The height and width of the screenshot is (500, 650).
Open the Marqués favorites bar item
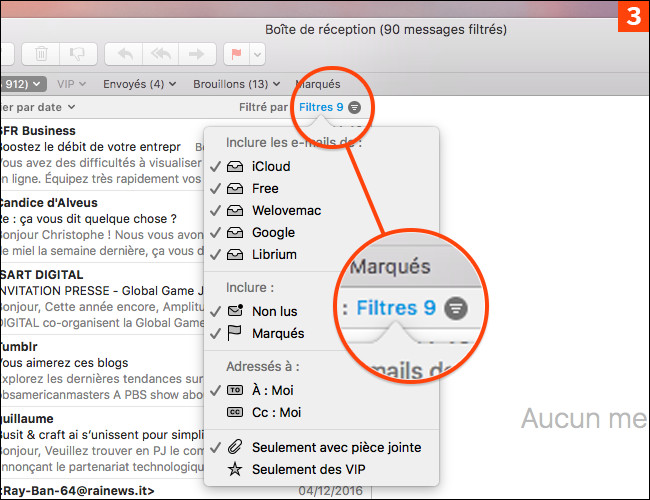click(318, 84)
